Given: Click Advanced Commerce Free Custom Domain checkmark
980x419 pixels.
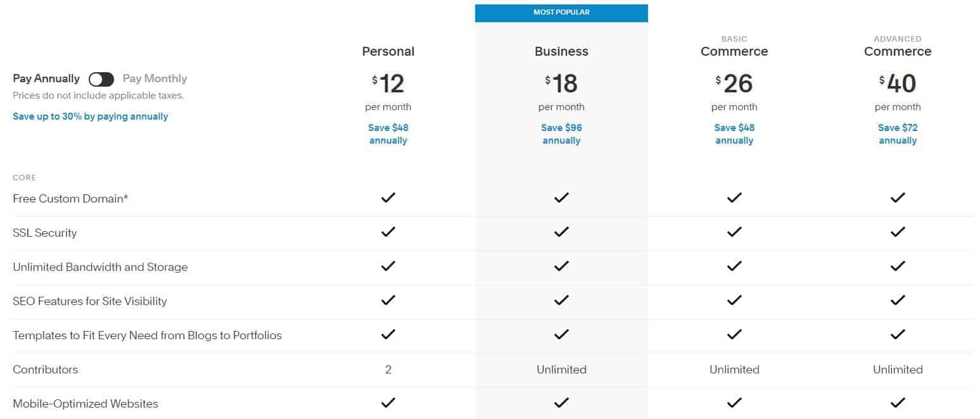Looking at the screenshot, I should click(898, 198).
